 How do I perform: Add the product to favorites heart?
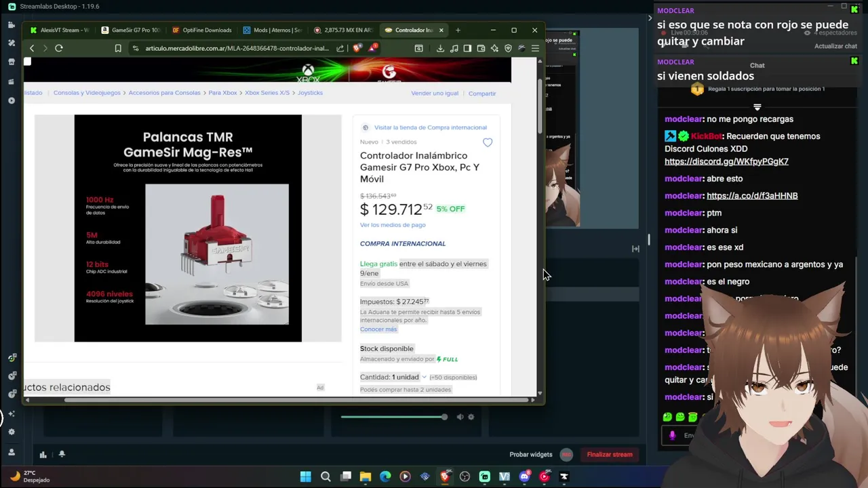point(488,142)
